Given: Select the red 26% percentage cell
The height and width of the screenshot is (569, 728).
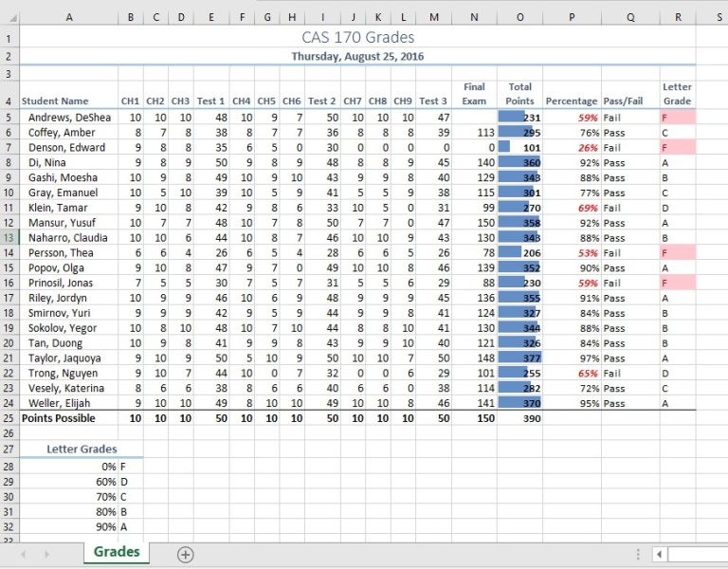Looking at the screenshot, I should [x=572, y=148].
